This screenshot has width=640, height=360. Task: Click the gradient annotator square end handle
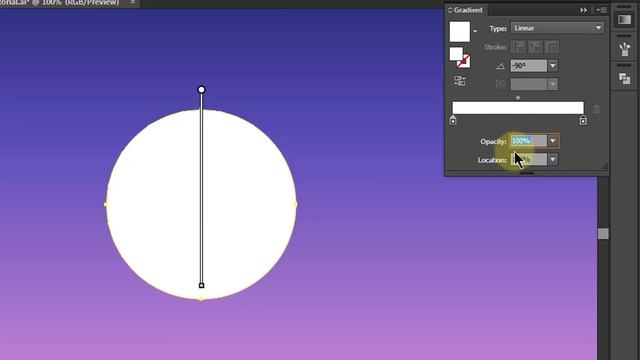(x=201, y=285)
